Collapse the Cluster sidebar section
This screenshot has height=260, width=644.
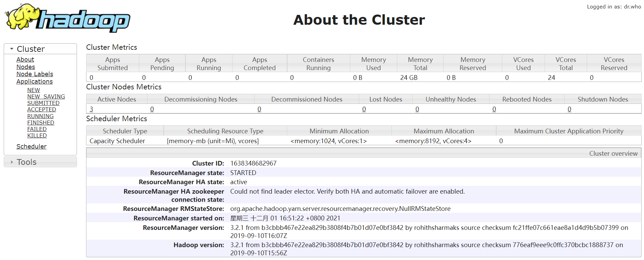click(40, 49)
